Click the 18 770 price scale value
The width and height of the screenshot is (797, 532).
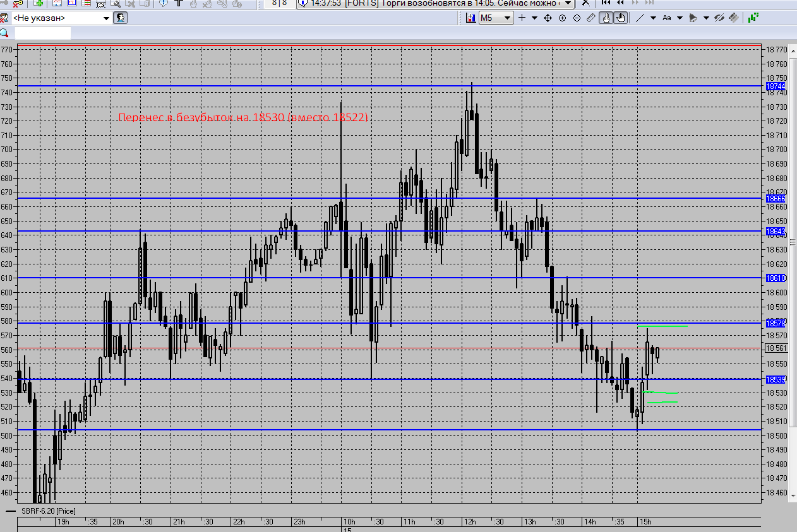(x=777, y=49)
